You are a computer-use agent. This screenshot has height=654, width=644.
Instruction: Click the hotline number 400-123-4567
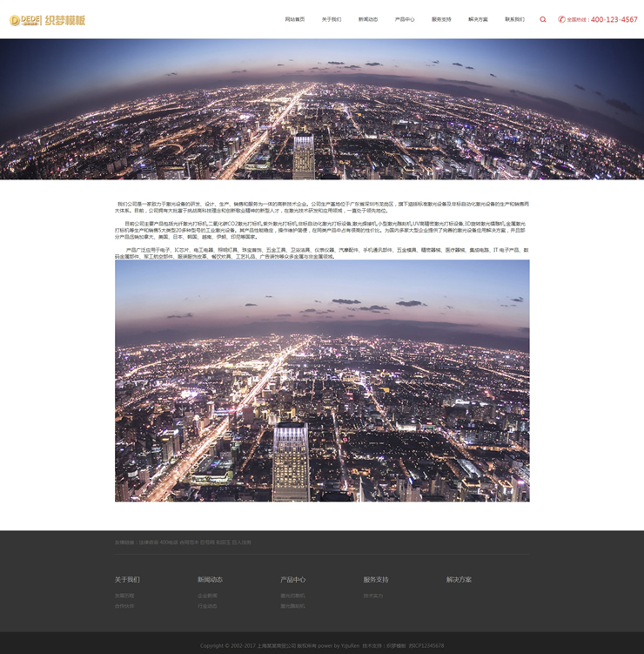(x=614, y=19)
